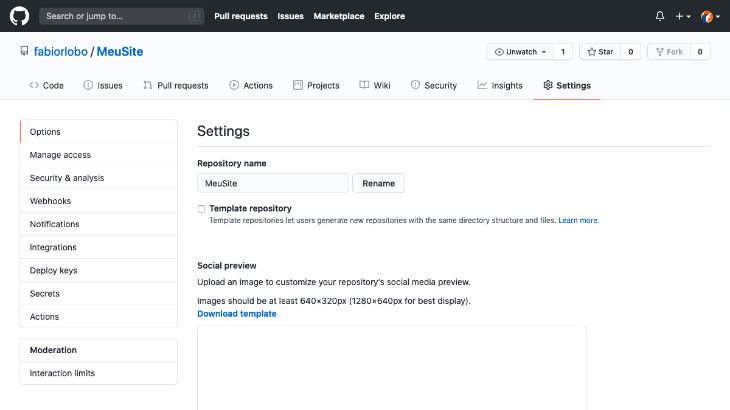Click the Settings tab gear icon
This screenshot has height=410, width=730.
coord(548,85)
